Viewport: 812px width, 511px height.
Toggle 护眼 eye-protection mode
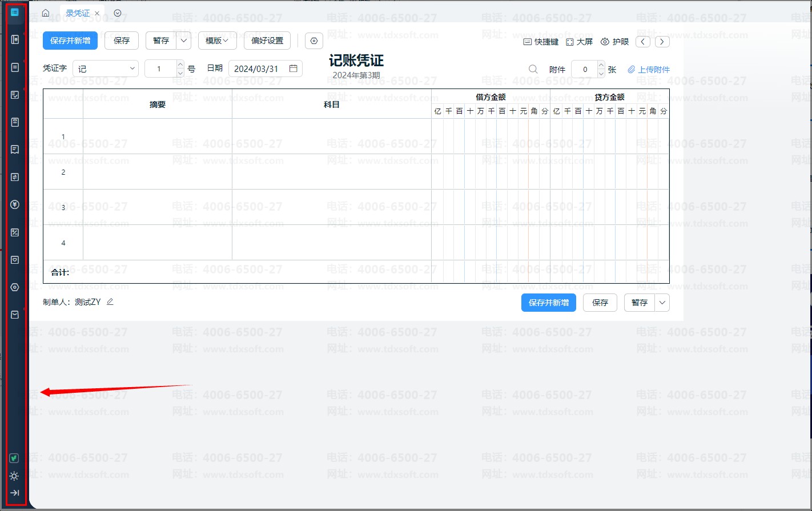coord(614,42)
